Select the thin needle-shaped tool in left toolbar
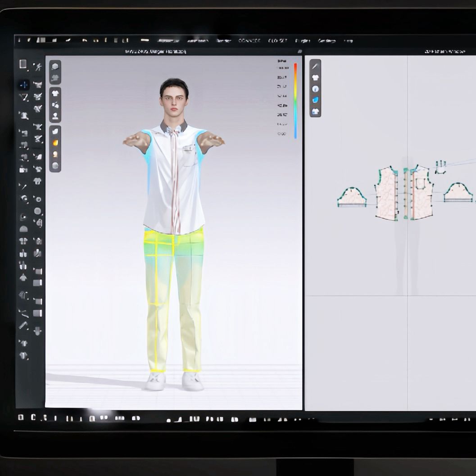This screenshot has height=476, width=476. pos(22,186)
